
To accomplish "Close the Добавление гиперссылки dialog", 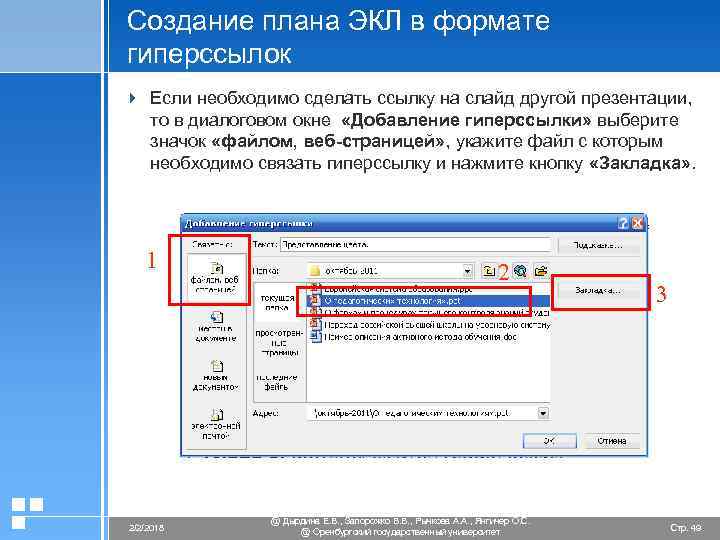I will 637,224.
